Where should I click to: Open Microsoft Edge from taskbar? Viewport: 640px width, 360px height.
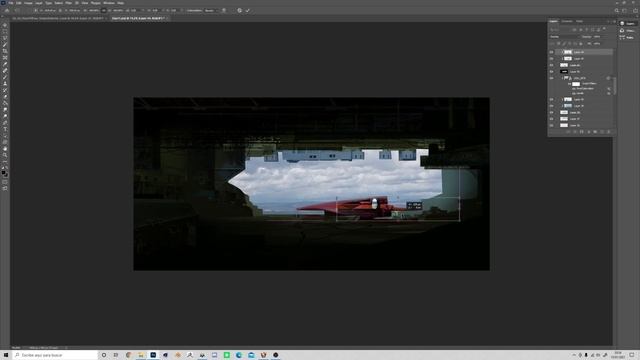point(239,355)
